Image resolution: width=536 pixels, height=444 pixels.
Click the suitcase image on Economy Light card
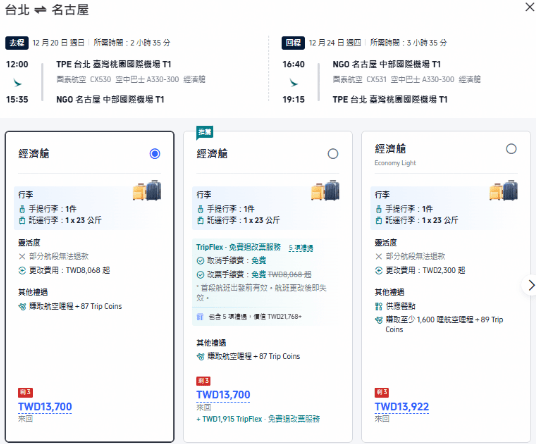pos(504,190)
